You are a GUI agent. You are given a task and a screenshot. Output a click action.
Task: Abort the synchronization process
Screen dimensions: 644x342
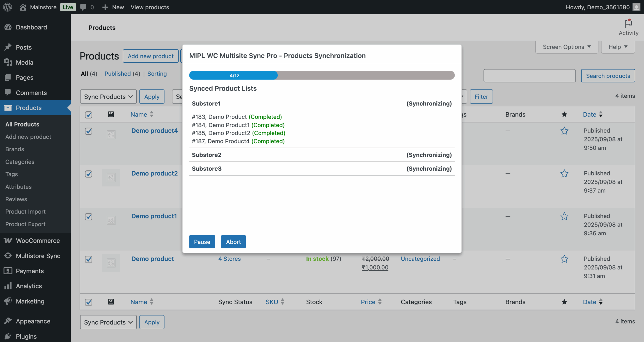[x=233, y=242]
